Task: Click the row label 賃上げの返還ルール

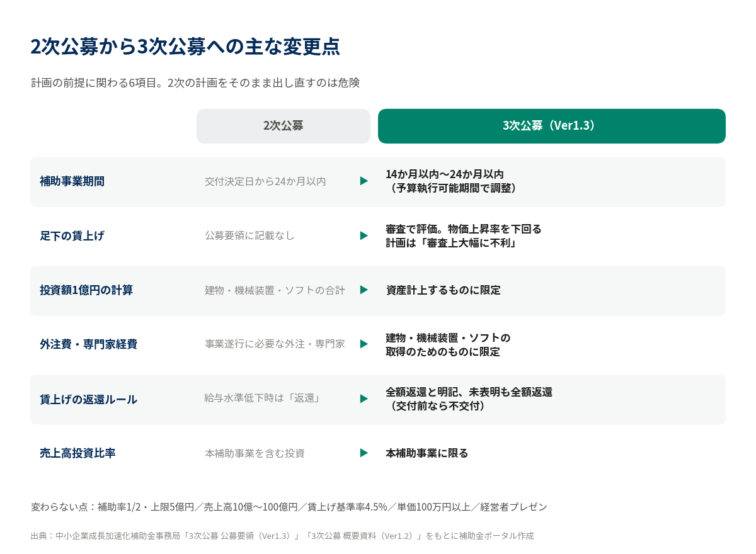Action: click(x=88, y=399)
